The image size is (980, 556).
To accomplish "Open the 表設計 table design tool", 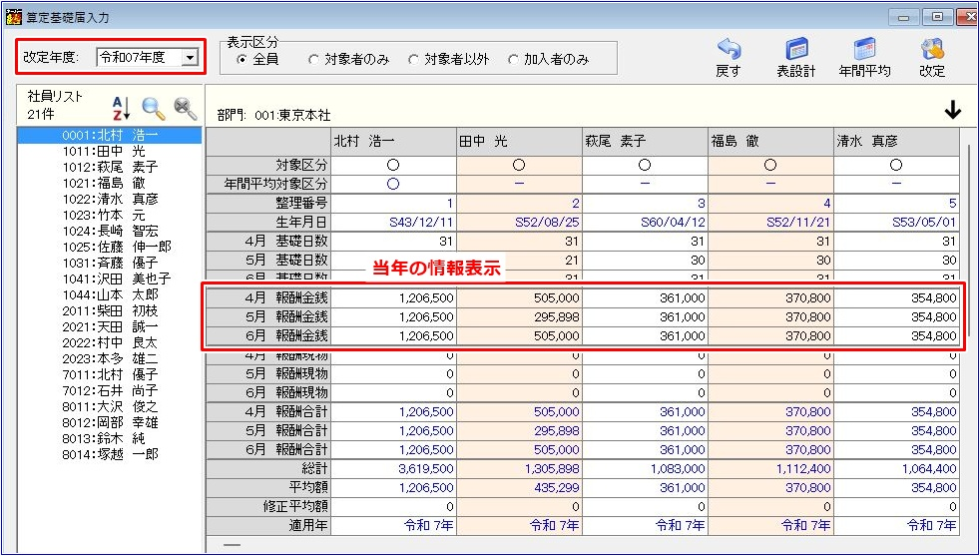I will 795,57.
